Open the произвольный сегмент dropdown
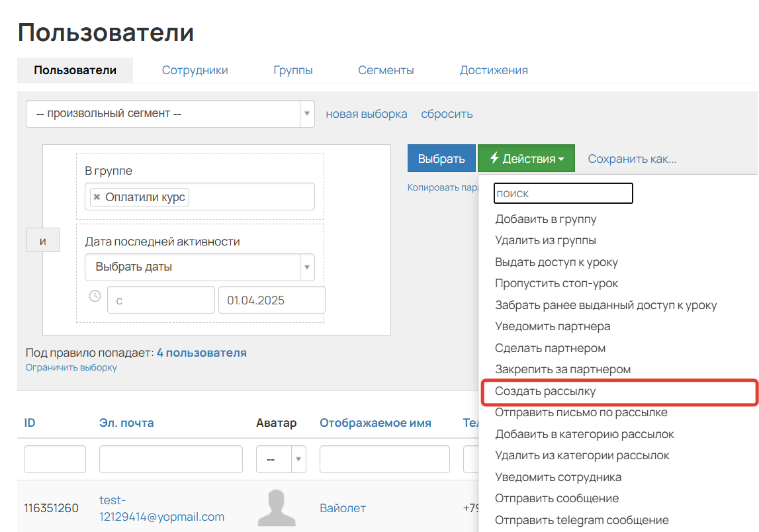759x532 pixels. (x=170, y=114)
